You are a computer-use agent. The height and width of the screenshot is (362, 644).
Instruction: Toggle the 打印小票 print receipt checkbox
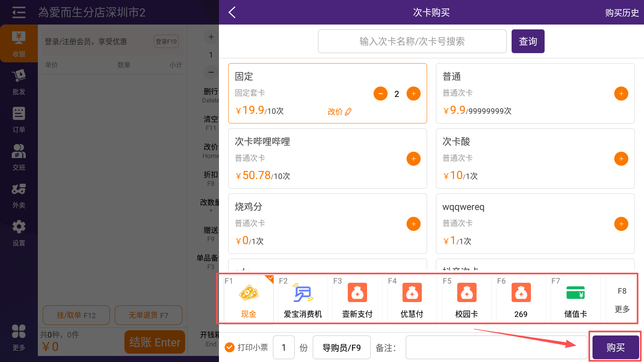(230, 347)
